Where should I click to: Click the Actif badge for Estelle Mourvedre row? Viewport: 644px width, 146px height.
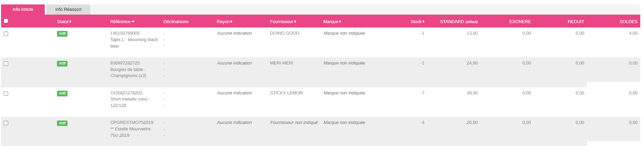(62, 123)
